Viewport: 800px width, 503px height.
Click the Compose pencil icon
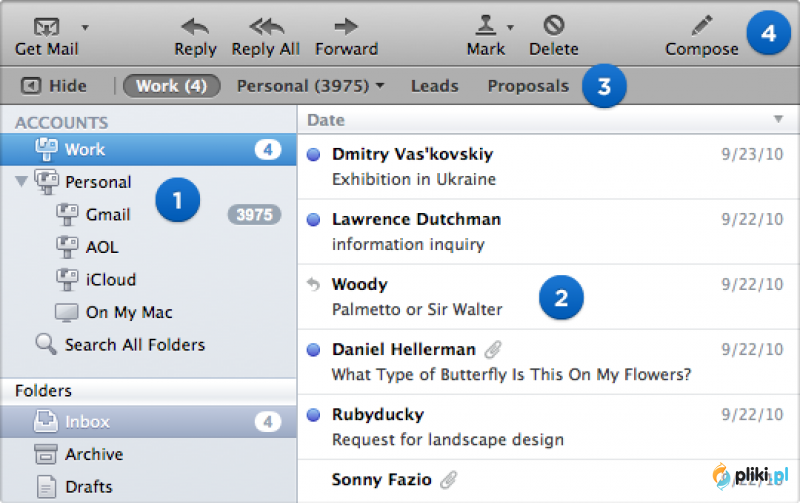pos(702,26)
